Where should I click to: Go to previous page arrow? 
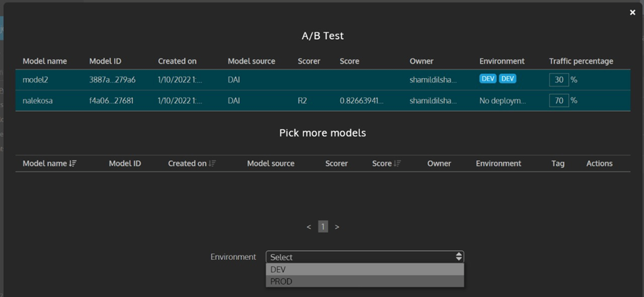click(308, 227)
